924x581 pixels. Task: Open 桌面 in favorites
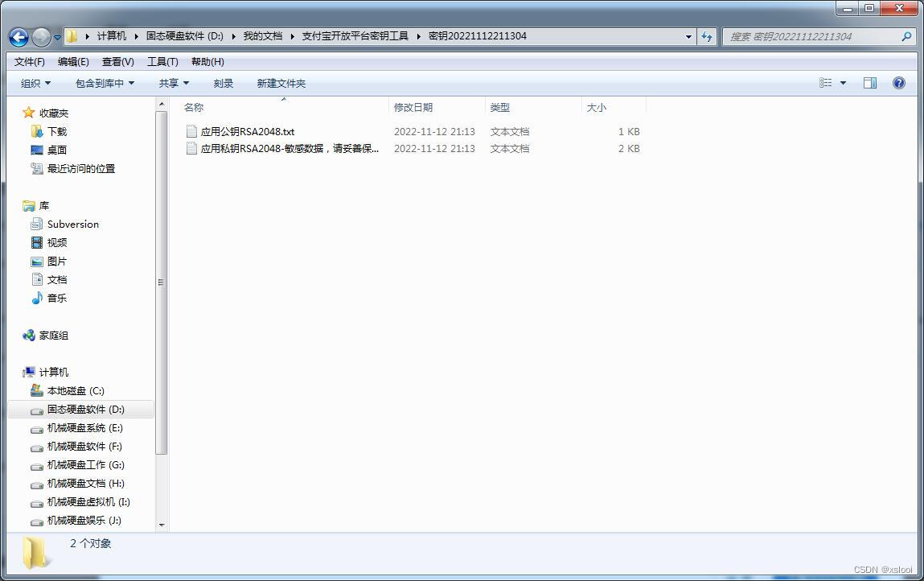click(x=57, y=150)
